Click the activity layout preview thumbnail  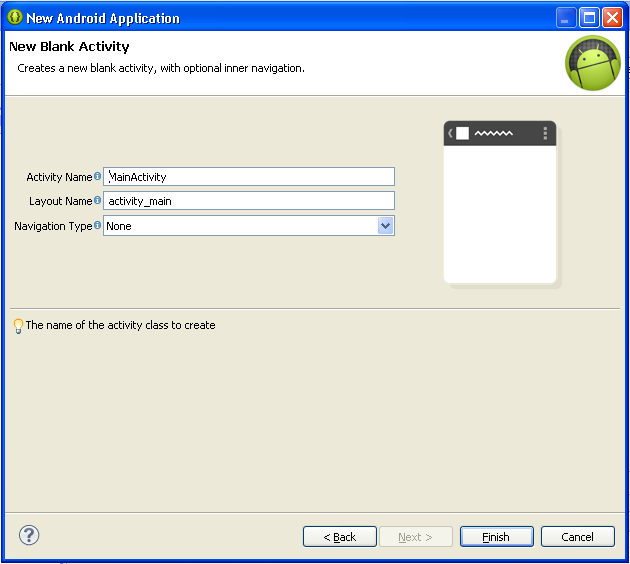500,202
